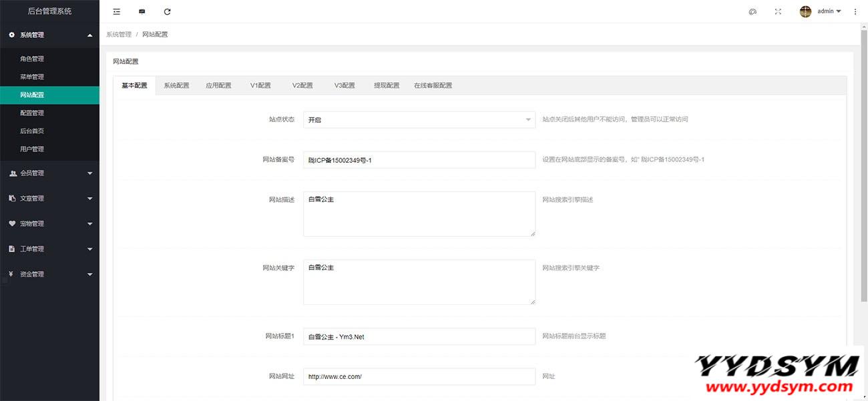Screen dimensions: 868x401
Task: Go to 用户管理 in the sidebar
Action: point(32,149)
